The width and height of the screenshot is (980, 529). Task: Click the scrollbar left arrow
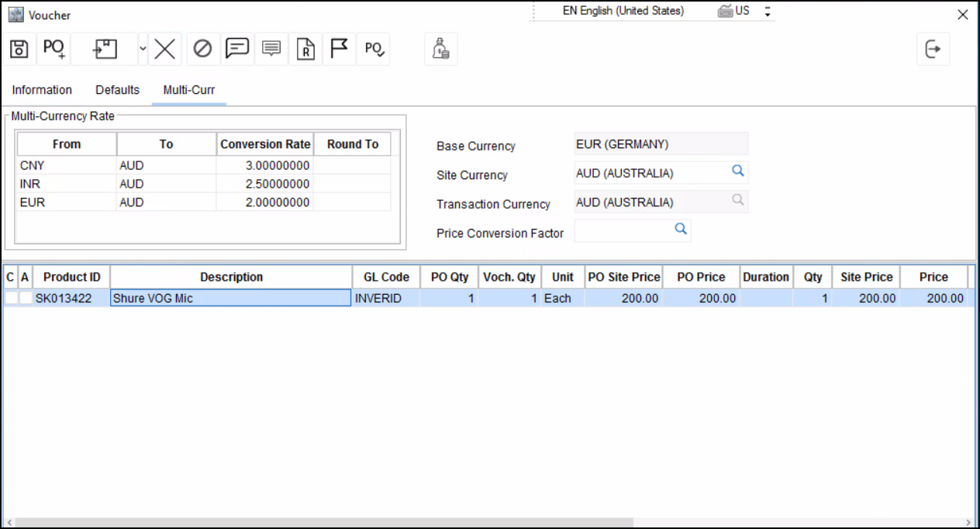click(x=9, y=522)
